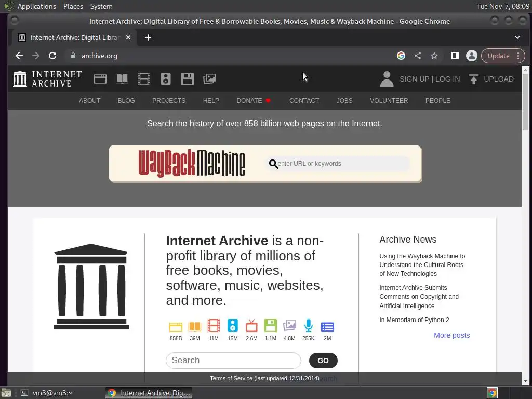
Task: Open the Software floppy icon in top navigation
Action: (187, 79)
